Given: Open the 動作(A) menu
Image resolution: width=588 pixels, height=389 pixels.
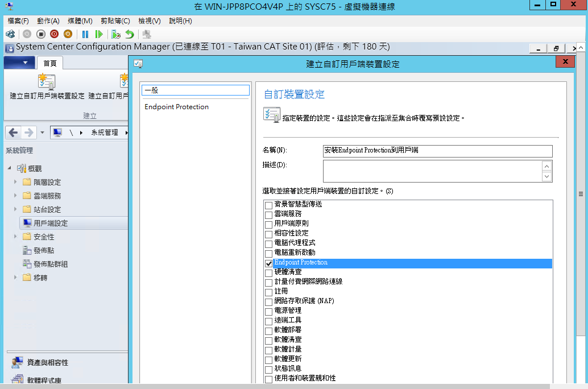Looking at the screenshot, I should [x=48, y=21].
